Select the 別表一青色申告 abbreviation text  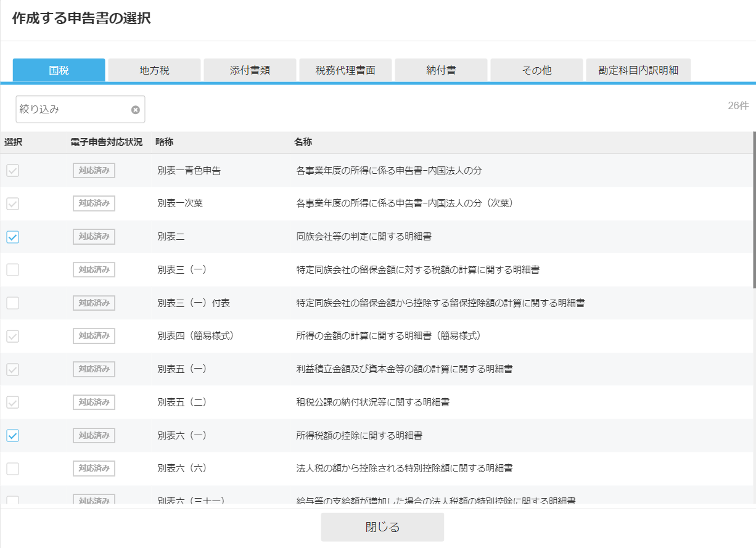point(189,171)
